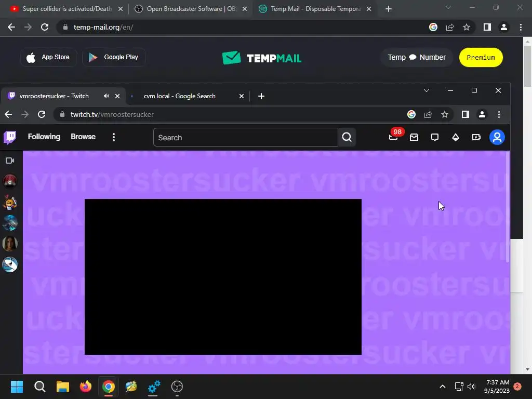
Task: Click the App Store button on Temp Mail
Action: [48, 57]
